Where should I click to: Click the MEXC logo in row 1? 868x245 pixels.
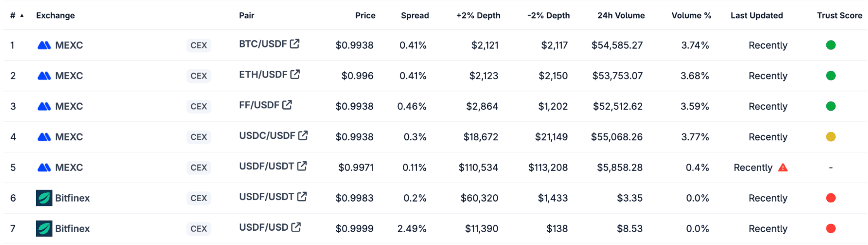click(x=44, y=45)
